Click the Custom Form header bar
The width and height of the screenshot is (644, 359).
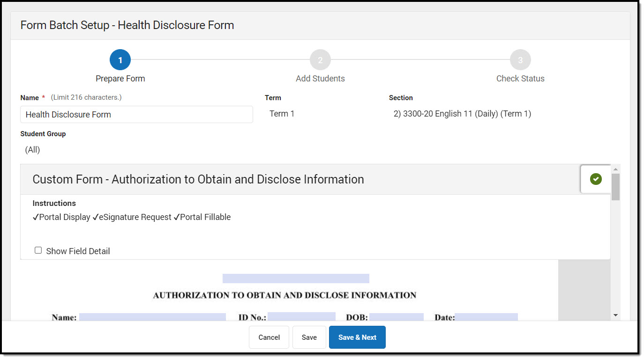(300, 179)
